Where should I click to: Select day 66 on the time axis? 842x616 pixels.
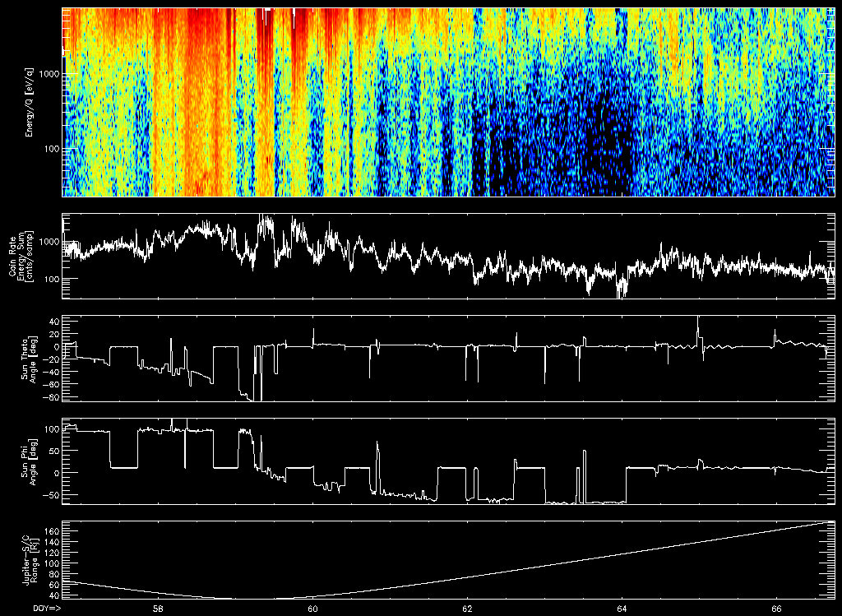(x=776, y=609)
